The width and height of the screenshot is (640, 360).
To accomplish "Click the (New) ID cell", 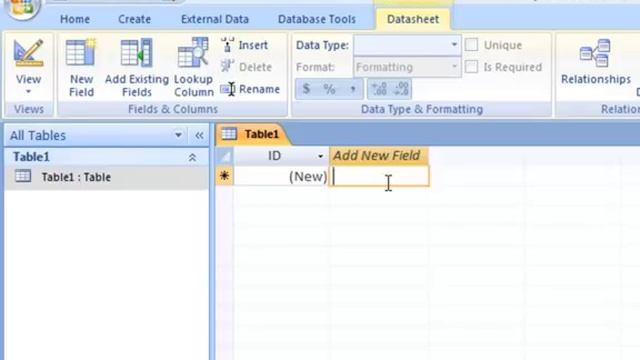I will coord(281,176).
